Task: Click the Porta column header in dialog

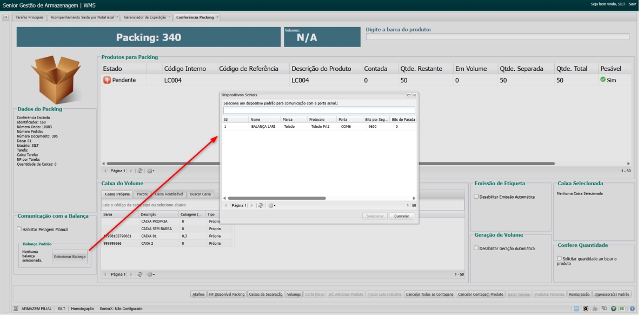Action: [x=350, y=119]
